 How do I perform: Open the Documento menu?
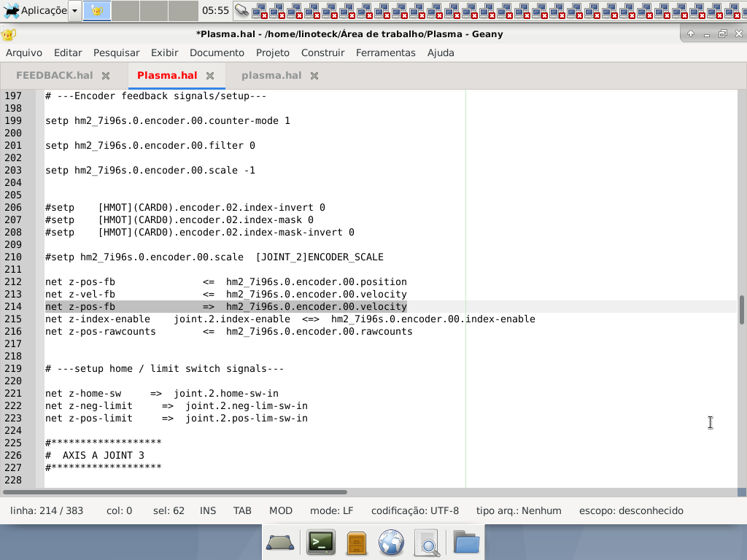[x=217, y=52]
